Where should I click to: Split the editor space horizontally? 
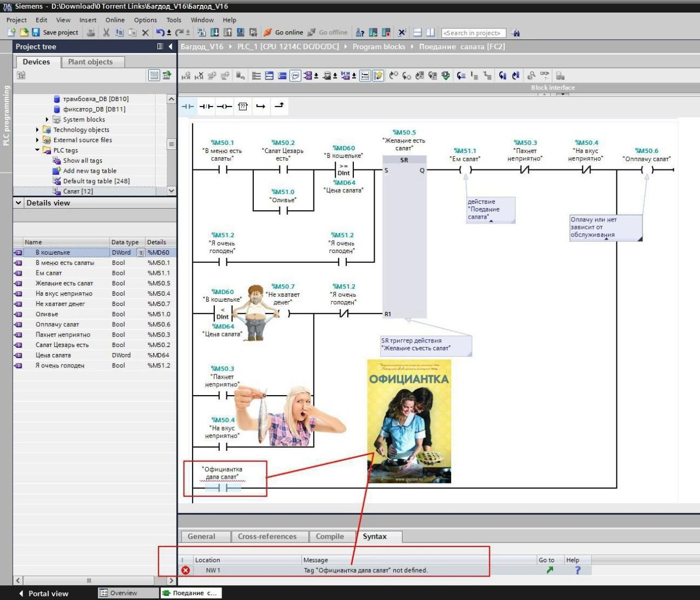click(x=418, y=33)
